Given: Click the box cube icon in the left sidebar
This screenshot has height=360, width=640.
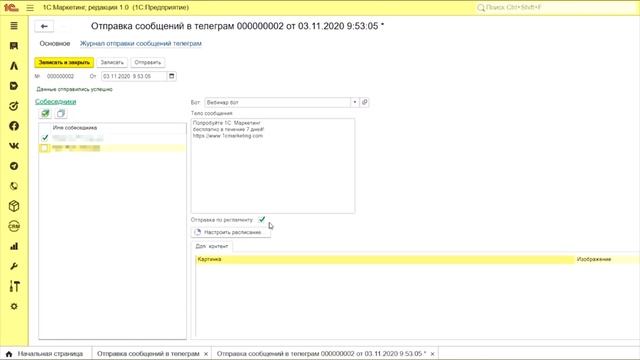Looking at the screenshot, I should pyautogui.click(x=14, y=206).
